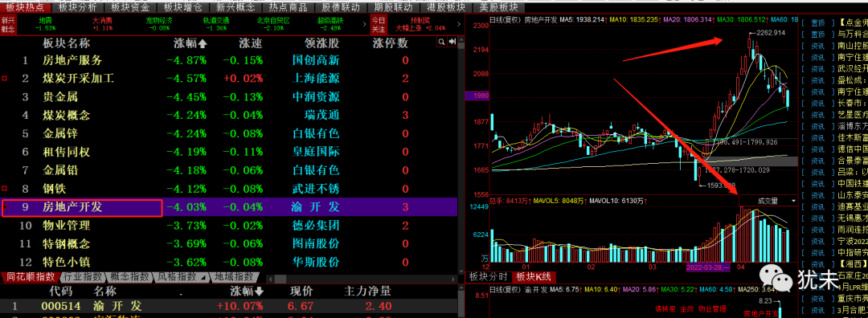Click the 轨道交通 concept in ticker
This screenshot has height=318, width=868.
tap(215, 24)
